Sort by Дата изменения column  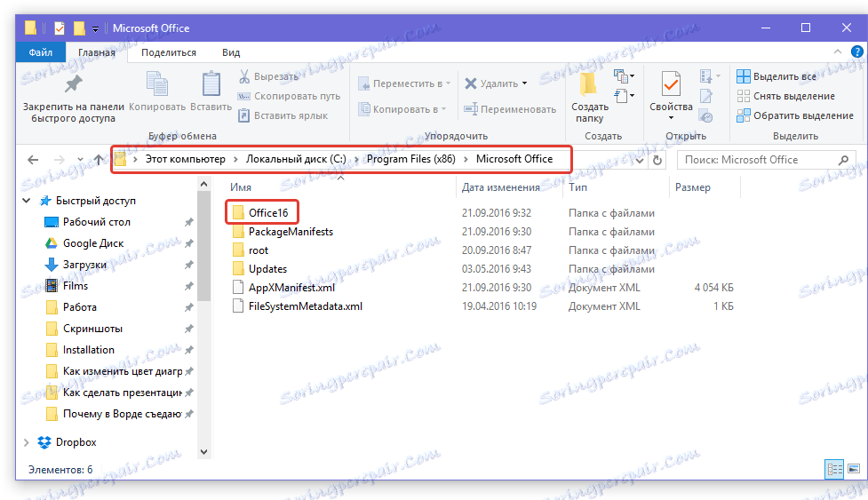pos(500,187)
